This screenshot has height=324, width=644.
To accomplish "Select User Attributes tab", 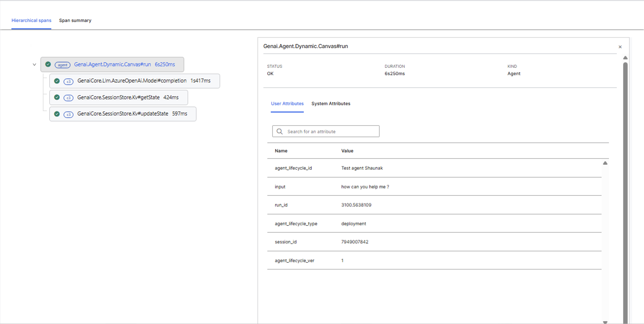I will point(287,103).
